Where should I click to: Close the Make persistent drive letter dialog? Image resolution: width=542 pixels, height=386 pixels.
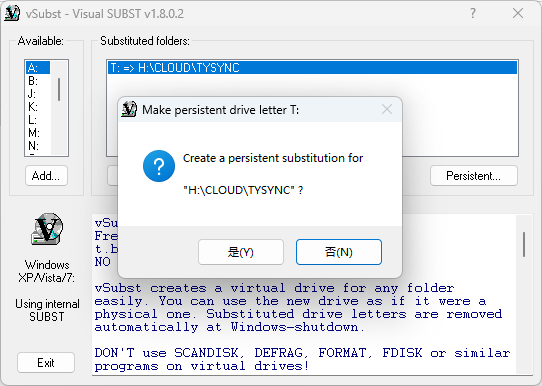point(387,110)
